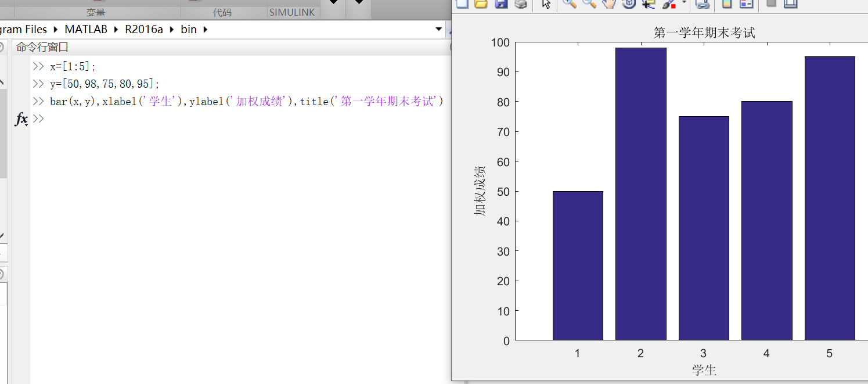Viewport: 868px width, 384px height.
Task: Click the command line 'x=[1:5];'
Action: (x=73, y=66)
